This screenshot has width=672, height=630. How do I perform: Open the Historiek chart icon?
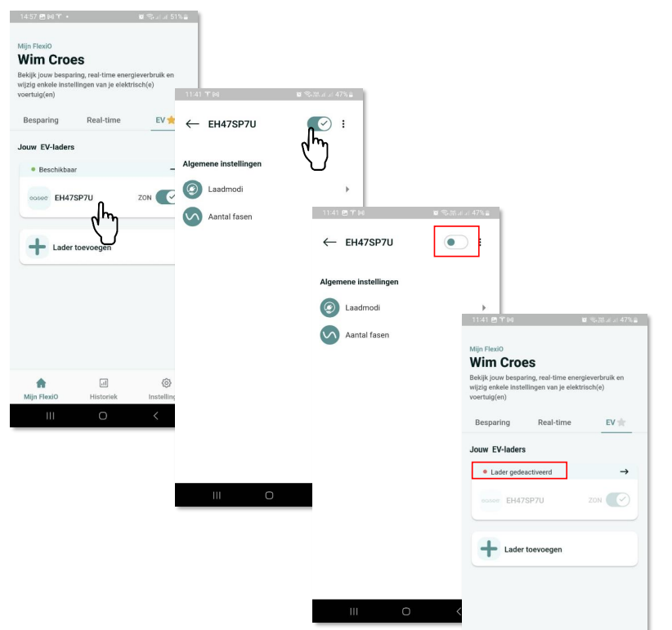tap(104, 383)
